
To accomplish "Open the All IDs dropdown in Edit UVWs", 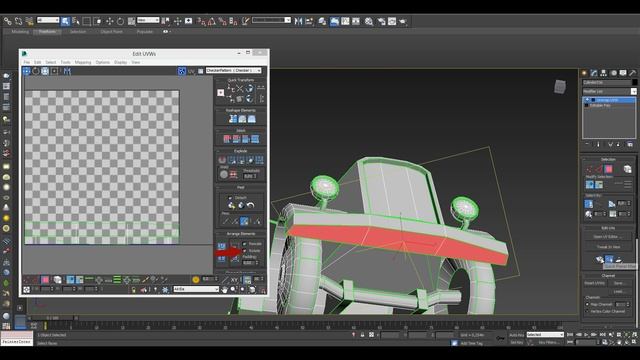I will click(x=196, y=289).
